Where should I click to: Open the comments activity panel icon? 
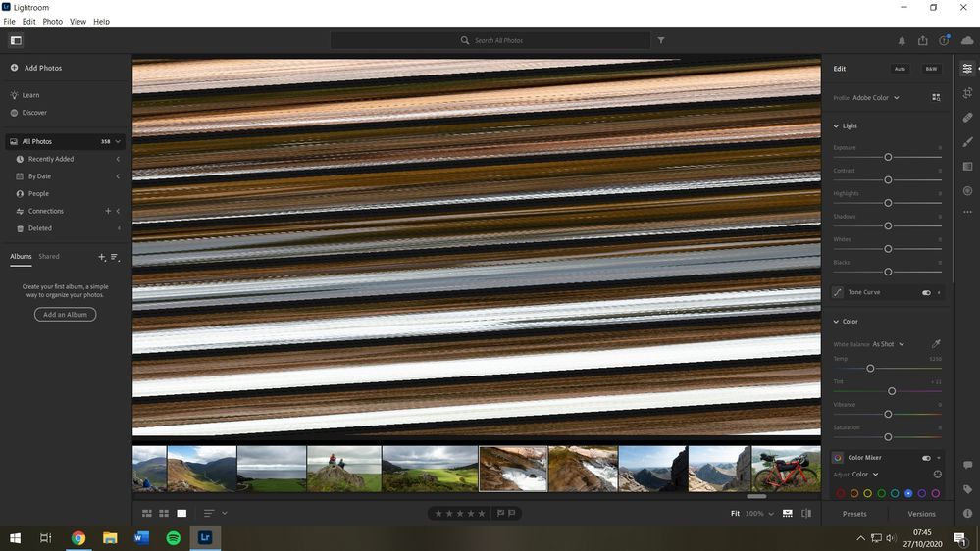click(x=967, y=465)
